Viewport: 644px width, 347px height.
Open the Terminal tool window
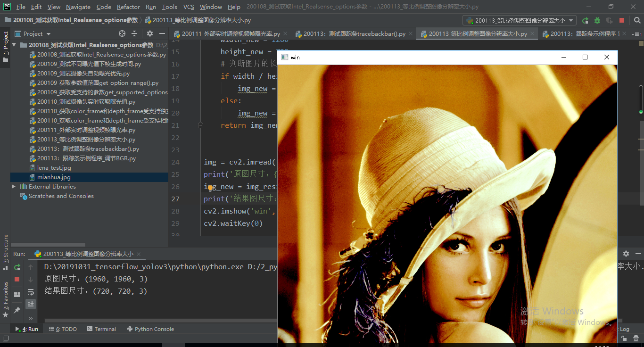[x=101, y=329]
